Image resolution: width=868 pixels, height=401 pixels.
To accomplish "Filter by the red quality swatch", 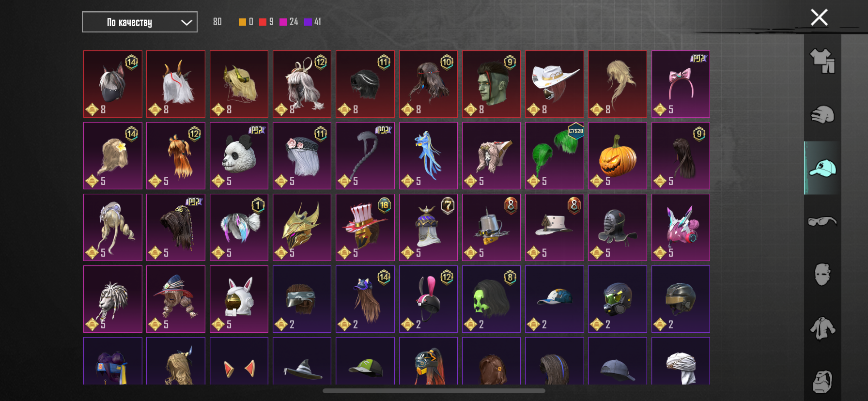I will [263, 22].
